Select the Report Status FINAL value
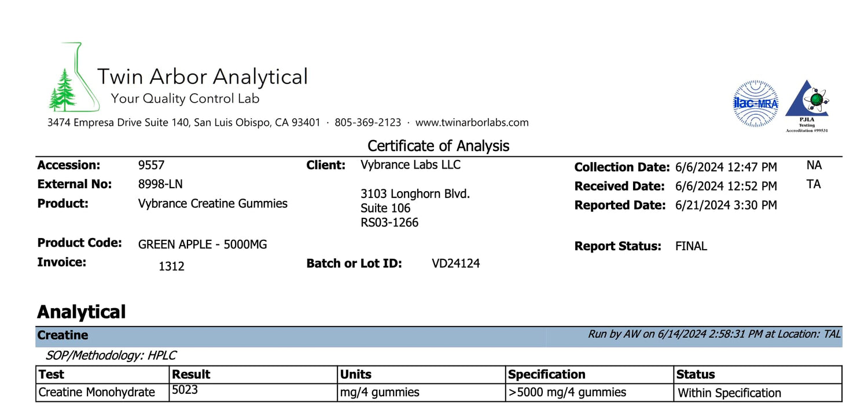 (691, 247)
